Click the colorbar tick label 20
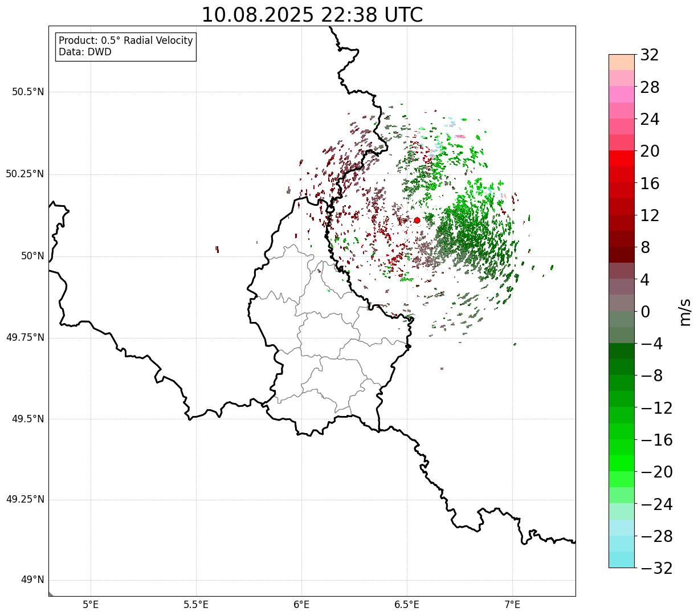The width and height of the screenshot is (698, 616). pyautogui.click(x=650, y=151)
